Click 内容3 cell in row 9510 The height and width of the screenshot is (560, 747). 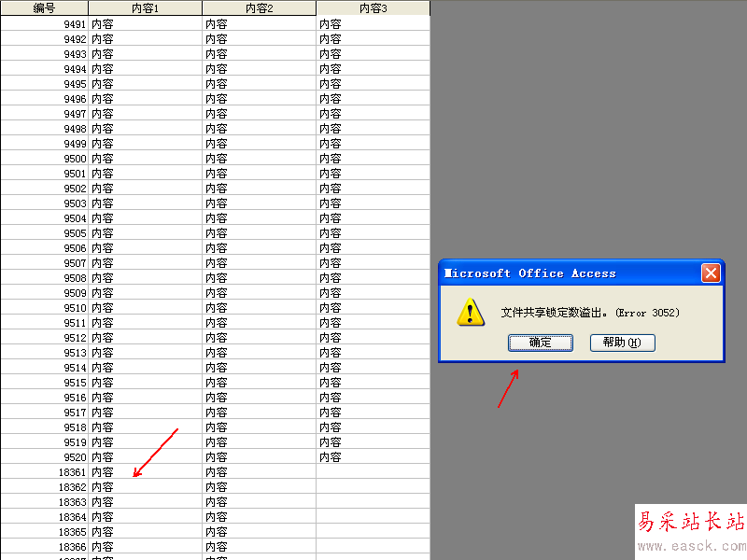(373, 308)
